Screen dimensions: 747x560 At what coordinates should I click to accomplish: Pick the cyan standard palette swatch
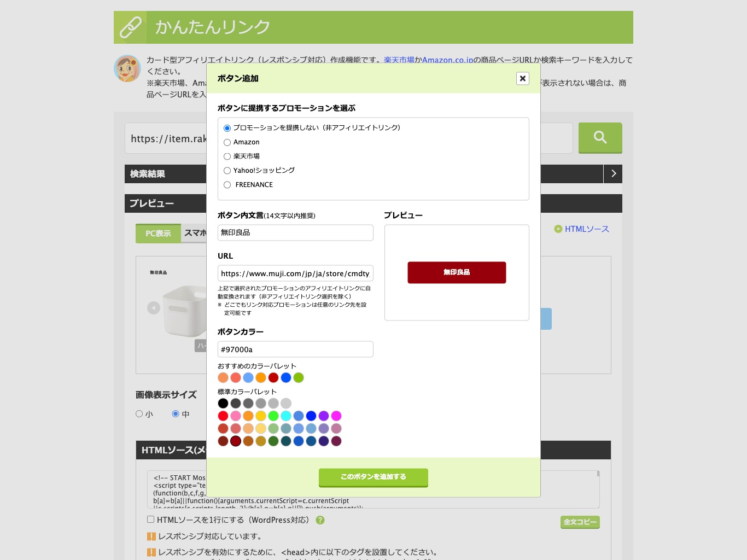coord(286,416)
